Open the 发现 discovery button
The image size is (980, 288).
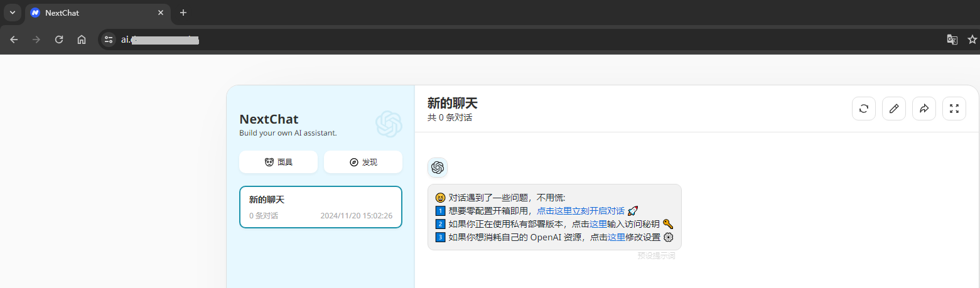pyautogui.click(x=363, y=162)
